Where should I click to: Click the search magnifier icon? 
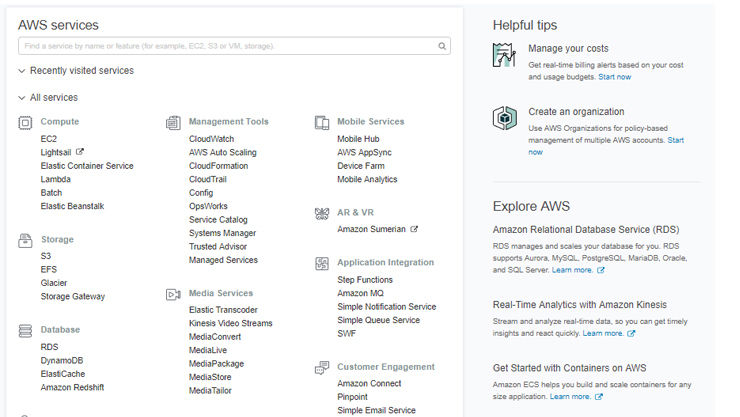(442, 46)
